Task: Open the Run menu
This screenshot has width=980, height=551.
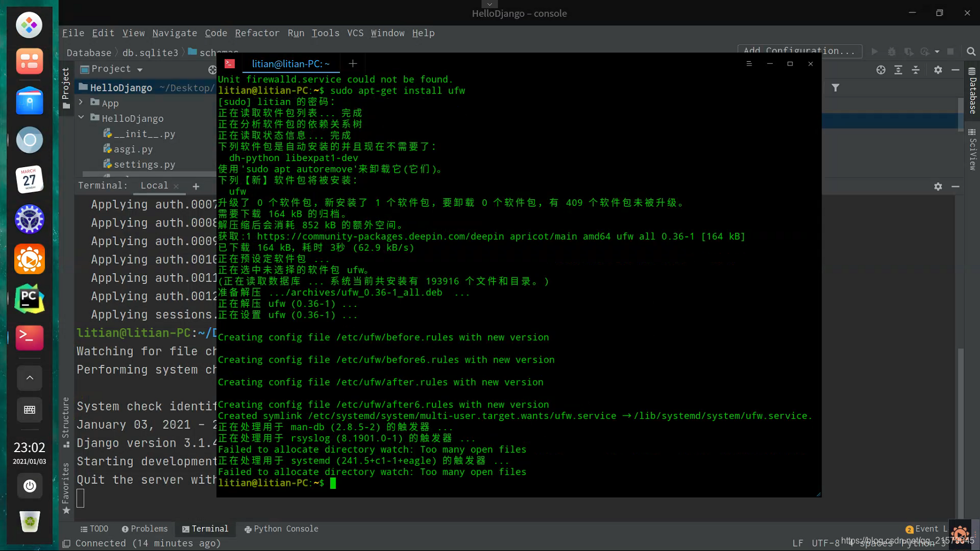Action: click(296, 33)
